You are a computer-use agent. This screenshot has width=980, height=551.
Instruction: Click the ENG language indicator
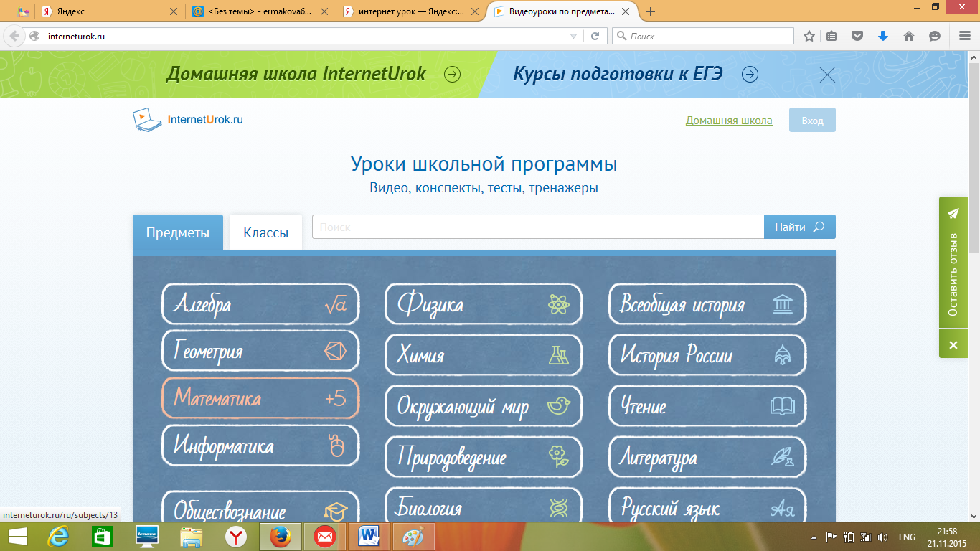[x=907, y=537]
